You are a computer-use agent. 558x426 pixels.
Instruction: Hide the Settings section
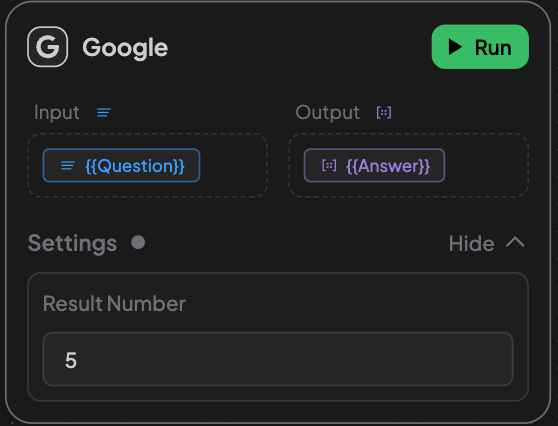point(486,243)
